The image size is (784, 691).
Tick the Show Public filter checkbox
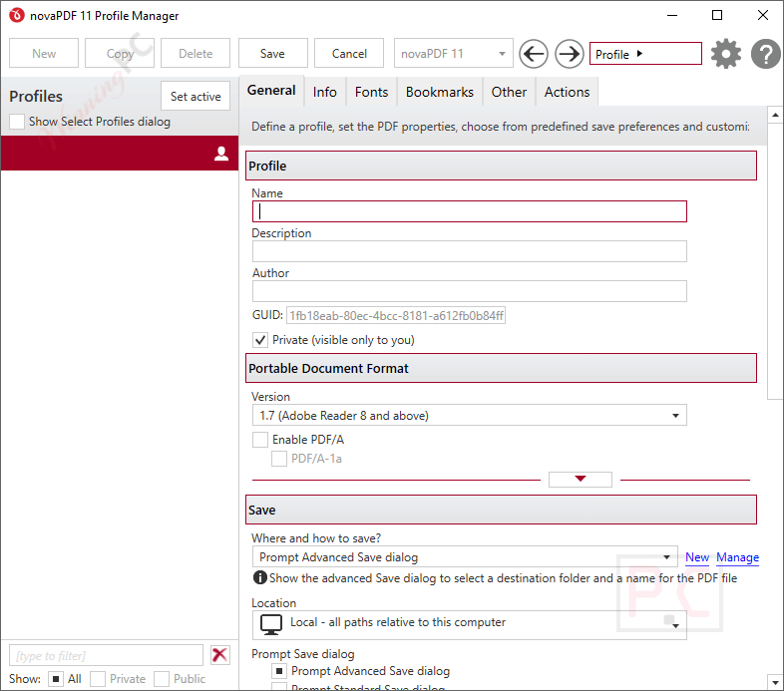(162, 679)
